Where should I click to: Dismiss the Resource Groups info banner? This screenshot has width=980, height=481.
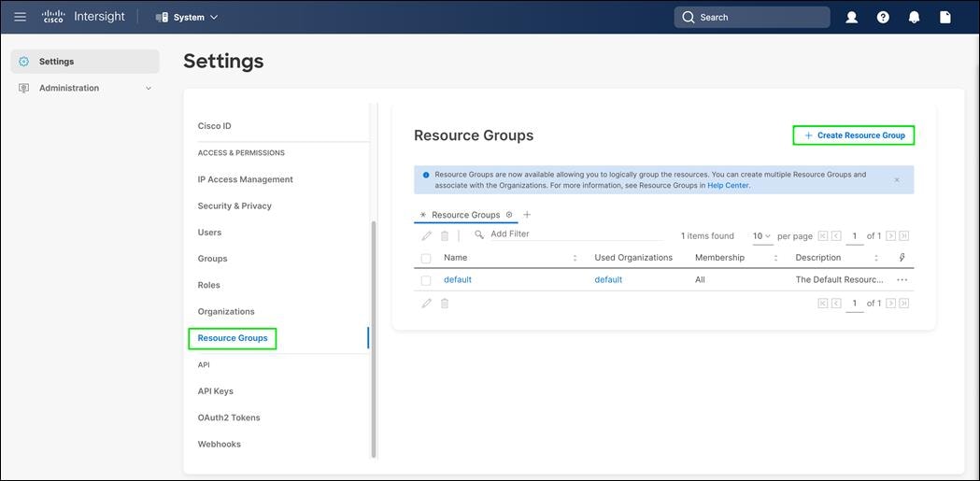tap(897, 180)
